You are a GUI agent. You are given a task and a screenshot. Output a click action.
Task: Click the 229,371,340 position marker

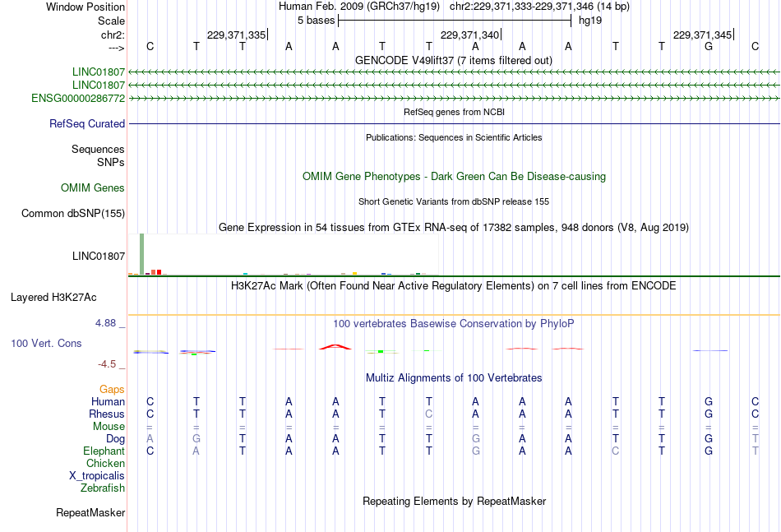click(469, 35)
